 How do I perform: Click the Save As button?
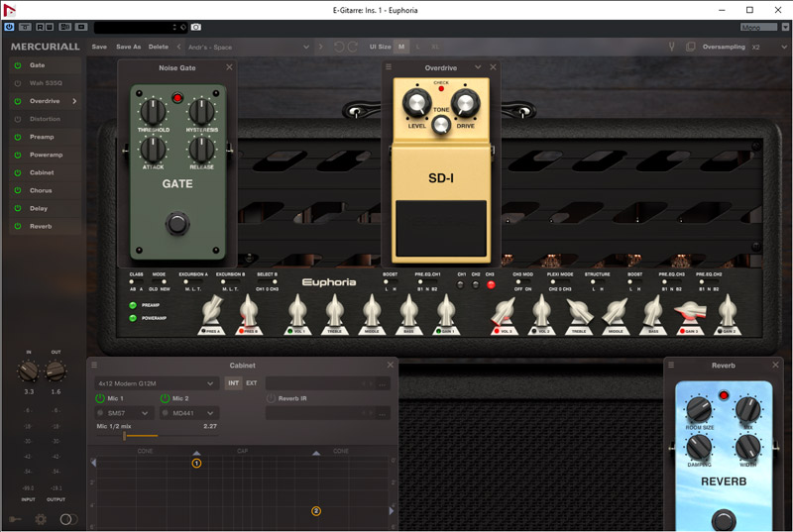pyautogui.click(x=128, y=47)
